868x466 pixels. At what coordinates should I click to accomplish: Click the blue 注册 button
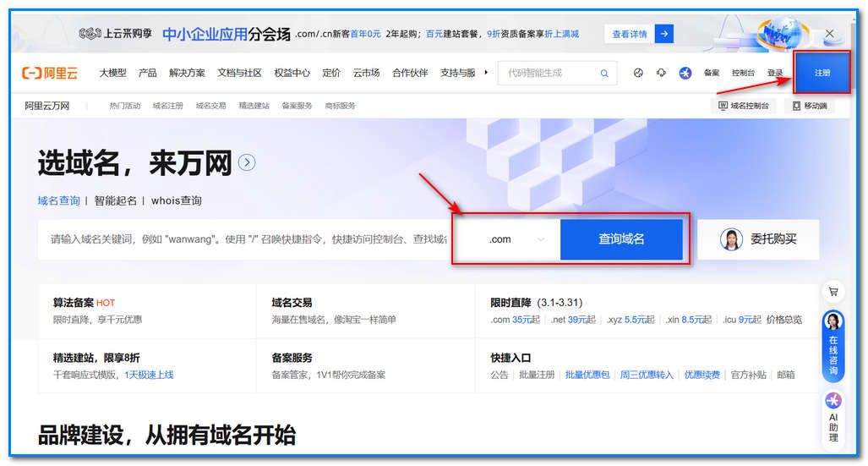[822, 73]
